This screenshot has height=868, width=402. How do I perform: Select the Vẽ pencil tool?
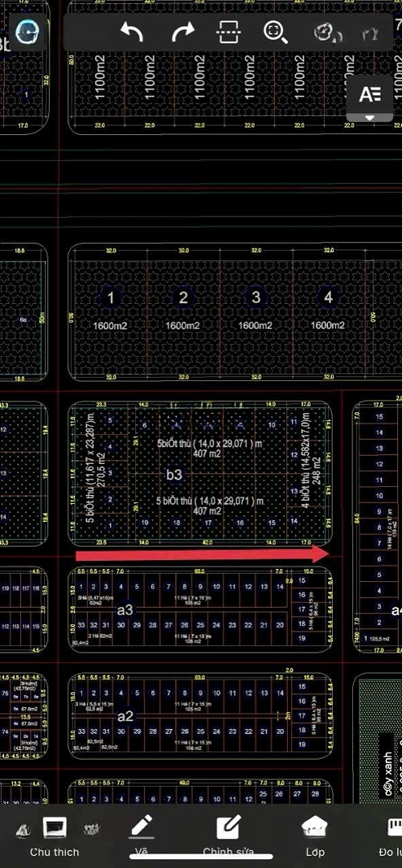coord(142,836)
